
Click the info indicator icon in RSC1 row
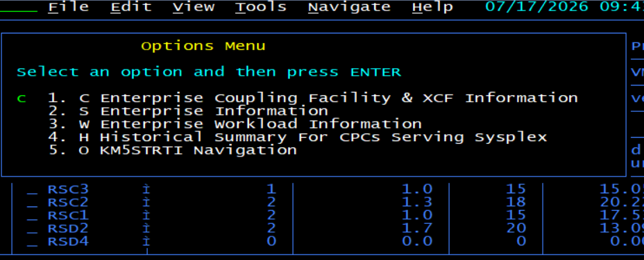[146, 216]
